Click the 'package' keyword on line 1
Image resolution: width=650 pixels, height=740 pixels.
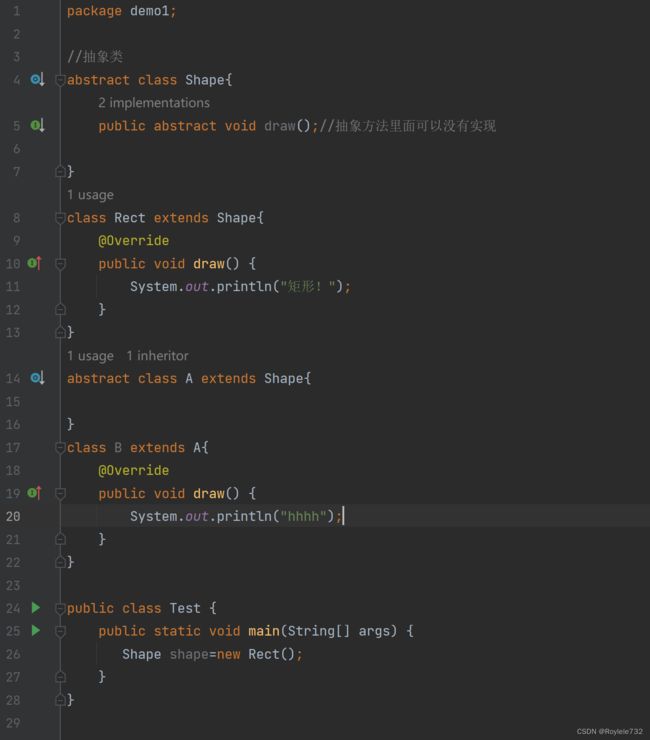94,11
